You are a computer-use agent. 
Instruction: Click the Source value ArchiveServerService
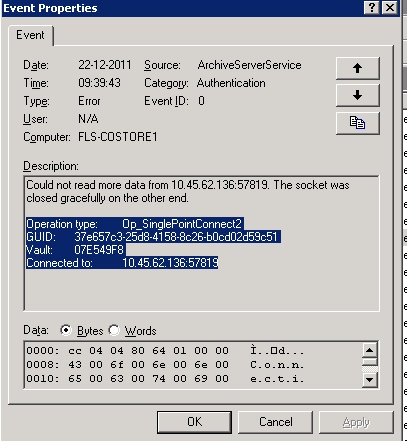click(x=249, y=65)
